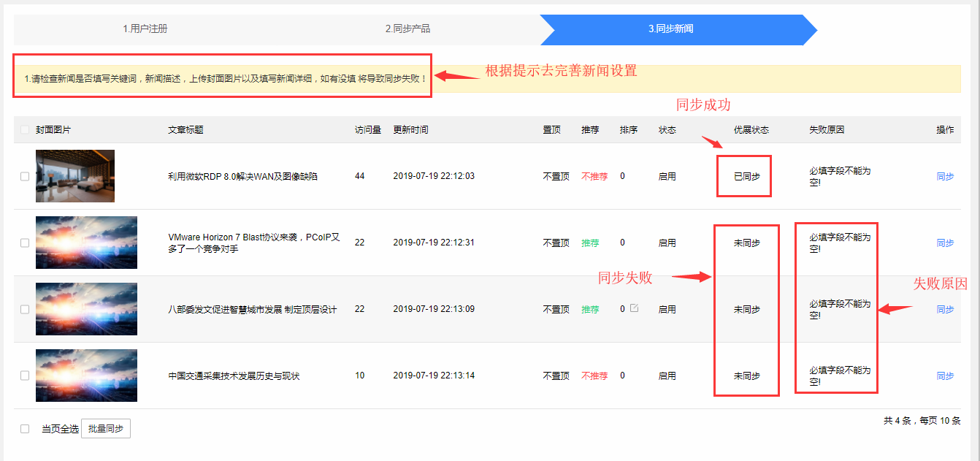
Task: Click green 推荐 in 八部委 row
Action: pos(590,309)
